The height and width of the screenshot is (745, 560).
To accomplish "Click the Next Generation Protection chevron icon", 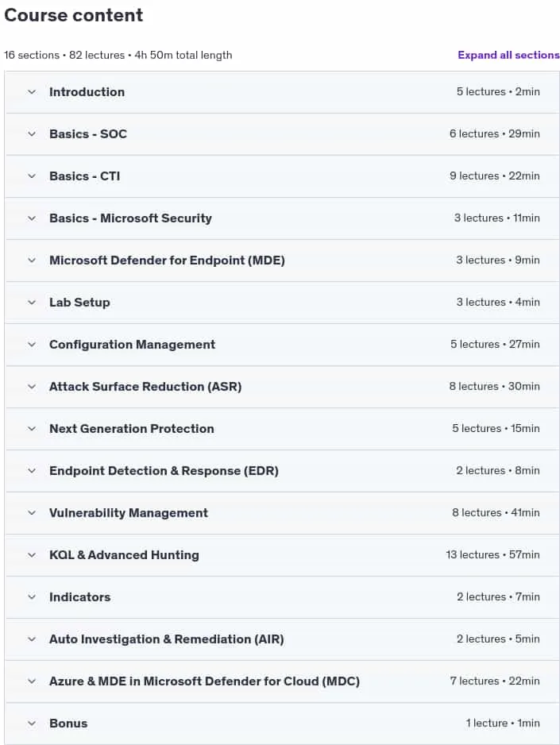I will [x=32, y=429].
